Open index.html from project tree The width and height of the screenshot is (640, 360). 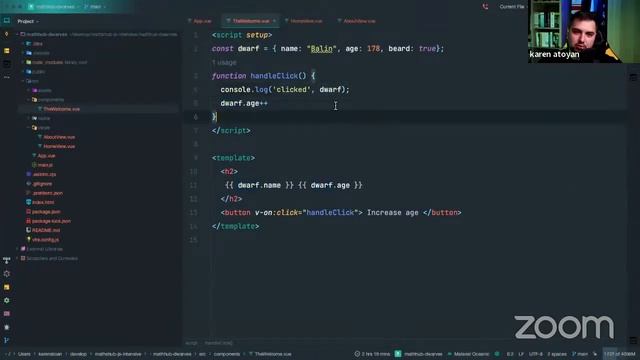pos(40,202)
